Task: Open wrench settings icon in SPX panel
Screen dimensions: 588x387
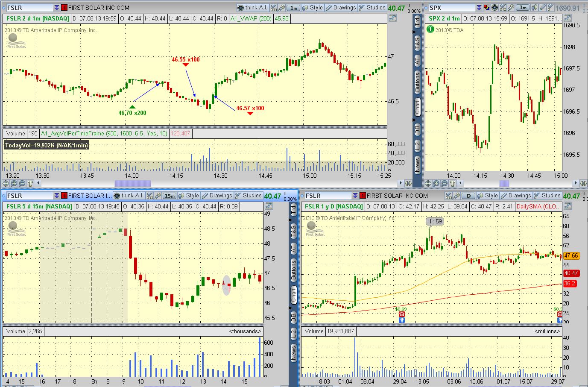Action: [x=511, y=8]
